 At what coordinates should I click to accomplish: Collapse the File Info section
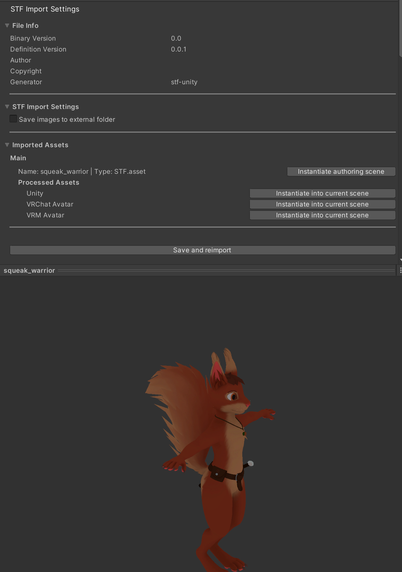point(7,26)
